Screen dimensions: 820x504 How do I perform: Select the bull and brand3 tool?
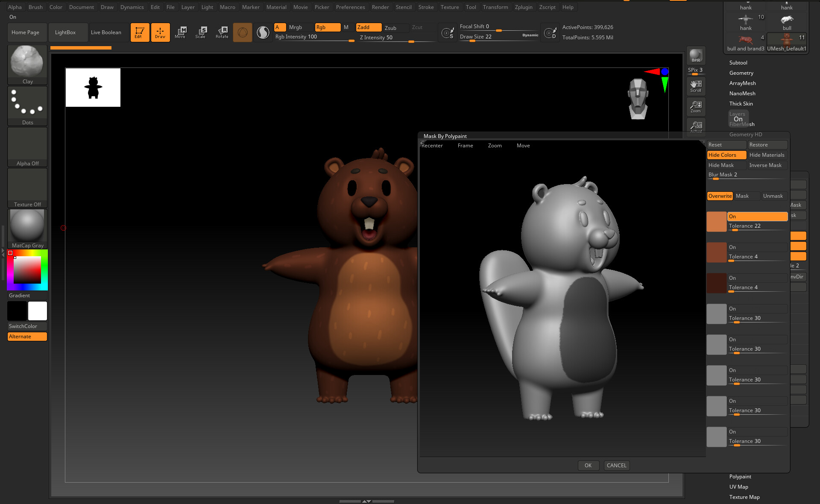[x=746, y=43]
